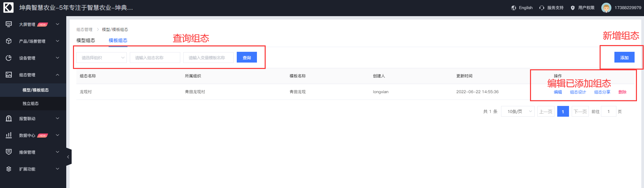This screenshot has width=644, height=188.
Task: Switch to the 模型组态 tab
Action: (x=86, y=40)
